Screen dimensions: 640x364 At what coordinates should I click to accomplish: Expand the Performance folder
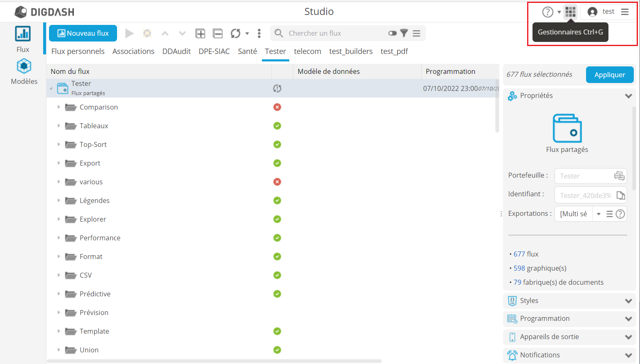(59, 238)
